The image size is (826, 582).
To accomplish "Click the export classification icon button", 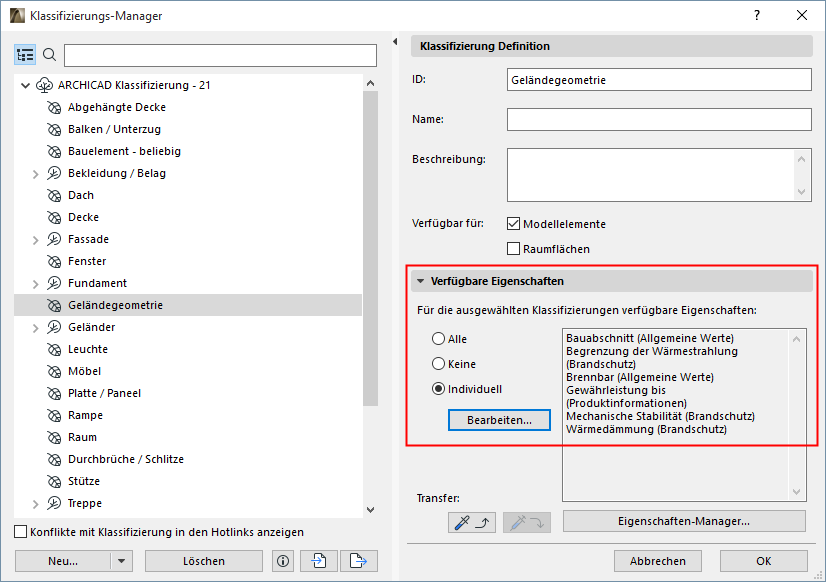I will 358,561.
